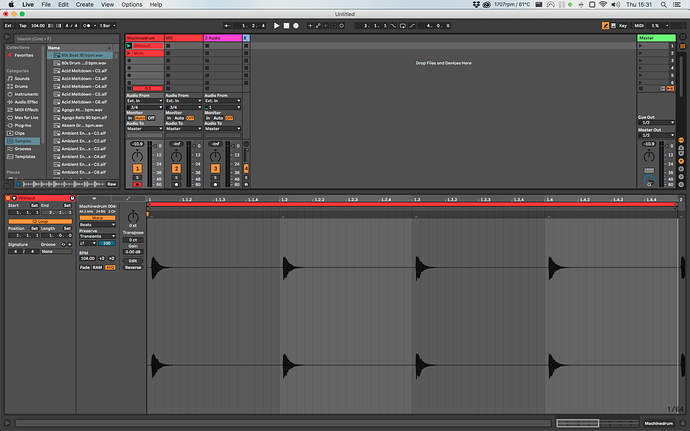
Task: Launch the With clip
Action: coord(129,53)
